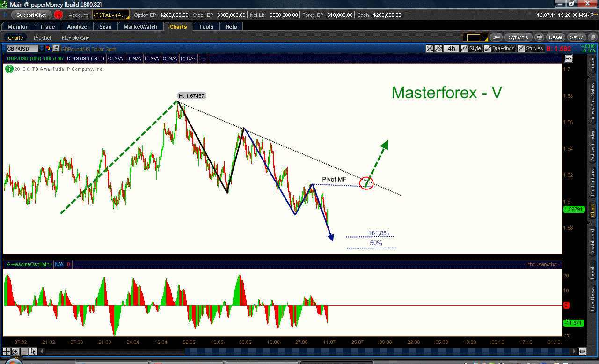
Task: Click the blue arrow at far left of top bar
Action: tap(5, 15)
